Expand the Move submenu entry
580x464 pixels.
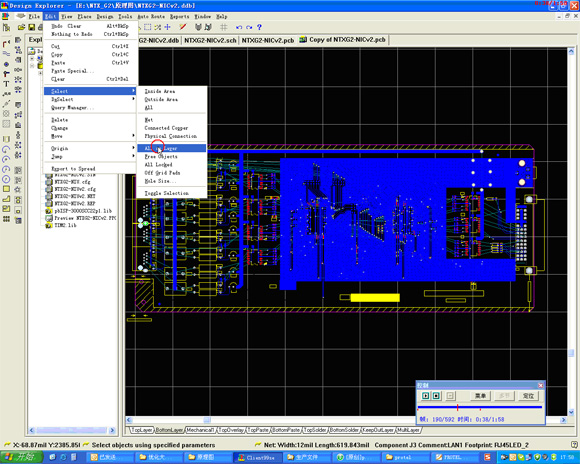(90, 136)
